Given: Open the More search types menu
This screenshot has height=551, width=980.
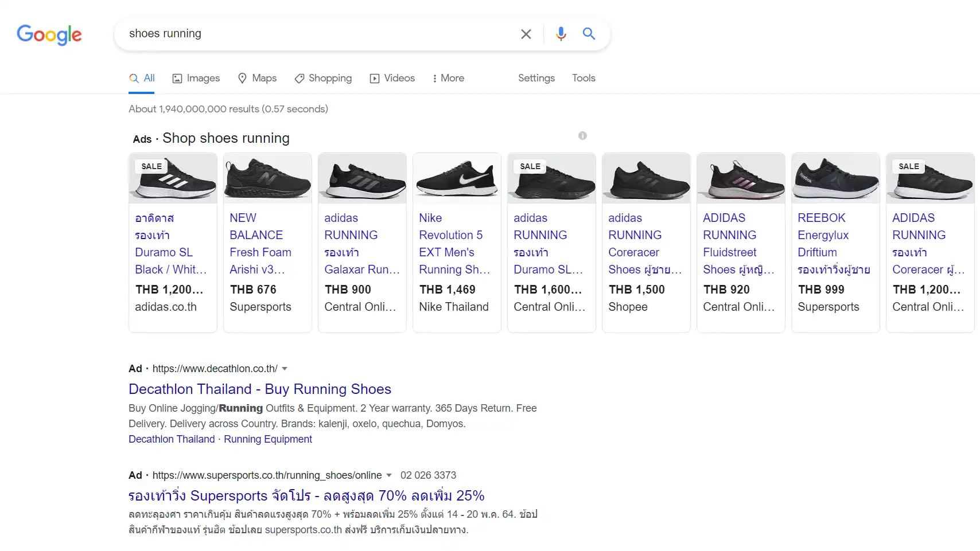Looking at the screenshot, I should pyautogui.click(x=448, y=79).
